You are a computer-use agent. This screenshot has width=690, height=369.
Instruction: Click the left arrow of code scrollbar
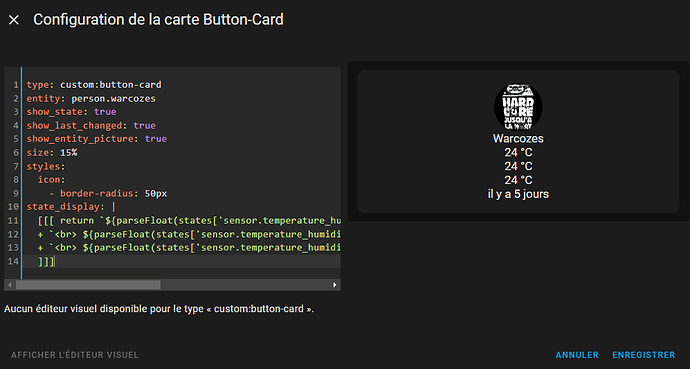10,285
